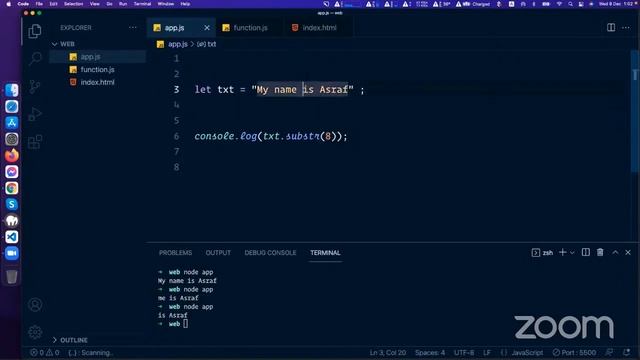Open Google Chrome from the dock
Image resolution: width=640 pixels, height=360 pixels.
click(x=12, y=188)
